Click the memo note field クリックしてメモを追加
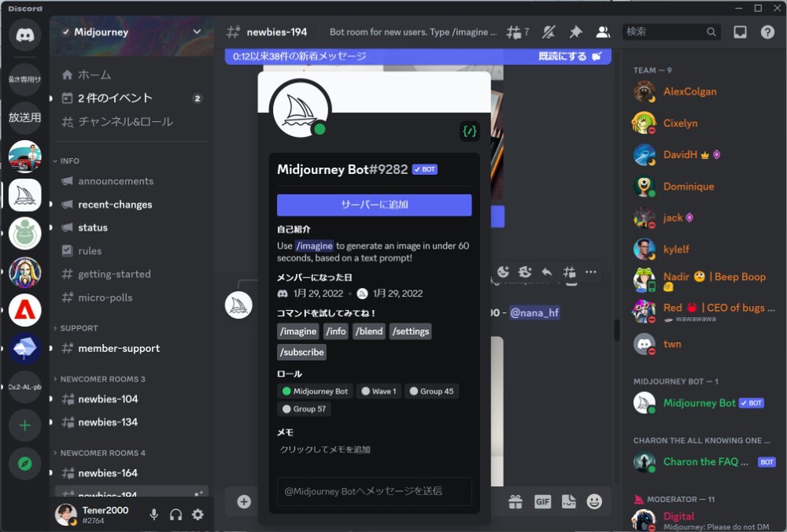 [325, 449]
